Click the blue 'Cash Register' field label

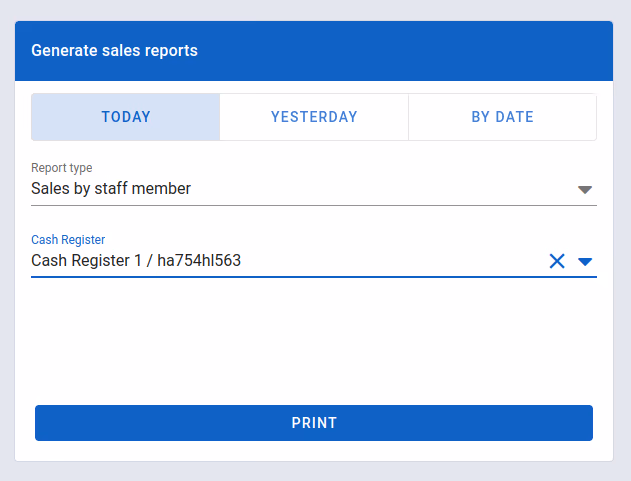tap(68, 239)
